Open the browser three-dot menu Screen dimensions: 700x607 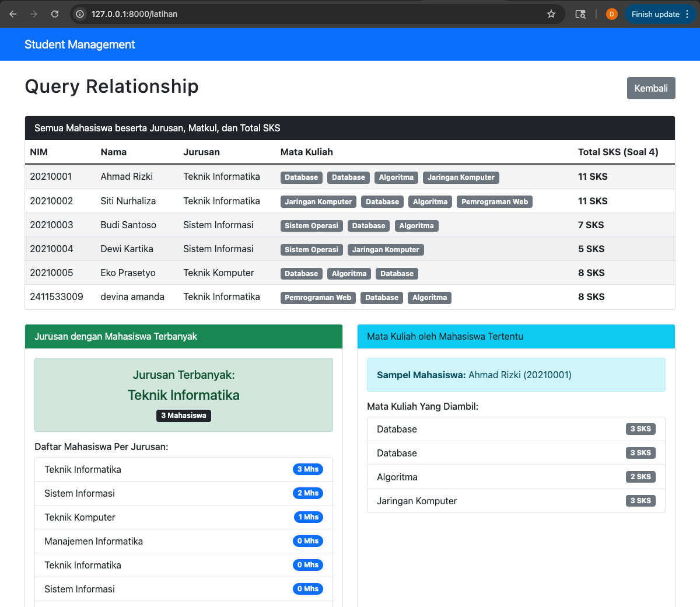point(687,14)
